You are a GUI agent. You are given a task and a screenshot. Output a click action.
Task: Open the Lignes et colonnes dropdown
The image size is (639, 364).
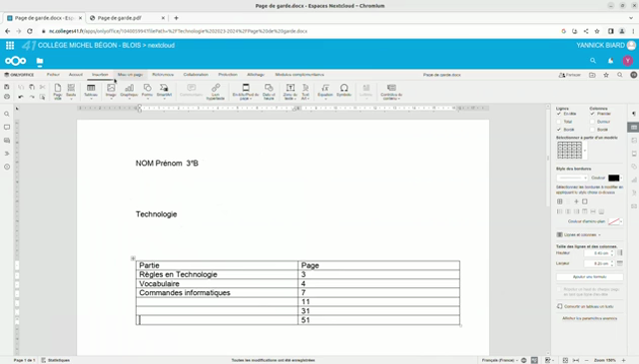579,235
